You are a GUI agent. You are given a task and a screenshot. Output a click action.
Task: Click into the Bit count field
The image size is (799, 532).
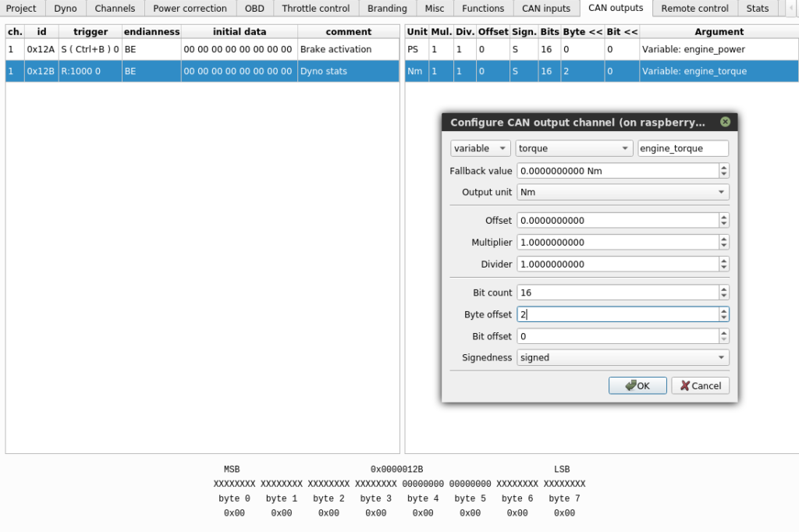click(618, 293)
